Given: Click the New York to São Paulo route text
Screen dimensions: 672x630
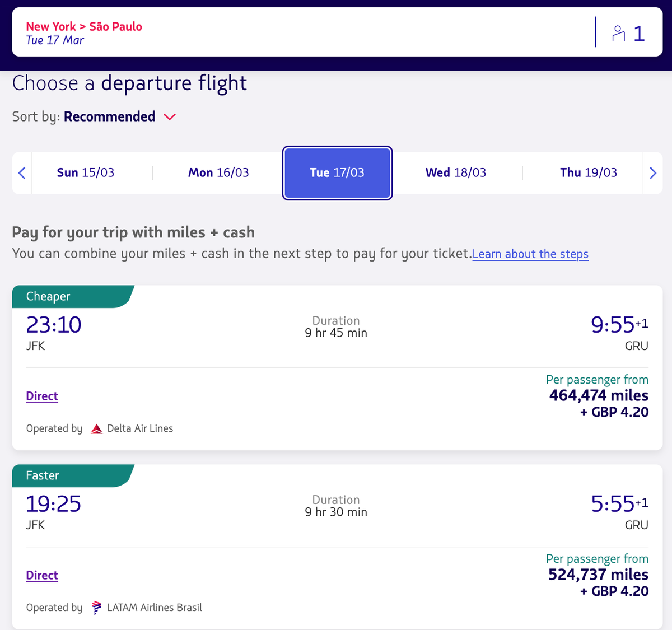Looking at the screenshot, I should 84,26.
